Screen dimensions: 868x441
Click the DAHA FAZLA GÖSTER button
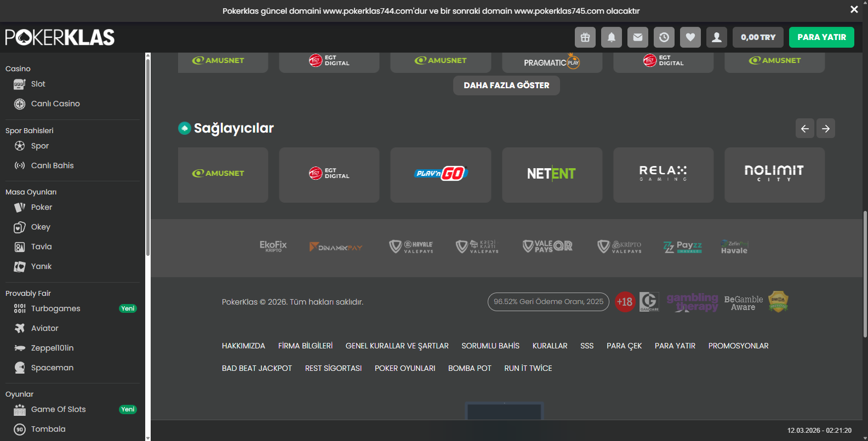tap(506, 85)
